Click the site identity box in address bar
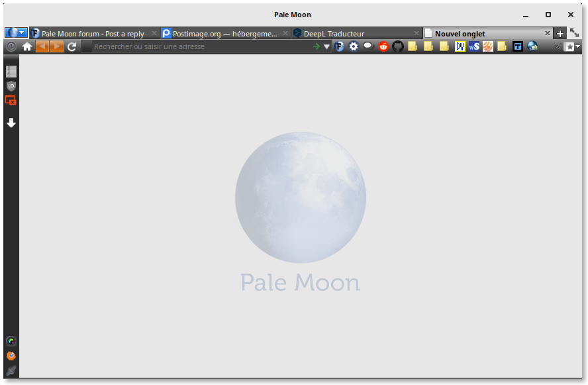588x385 pixels. [87, 46]
